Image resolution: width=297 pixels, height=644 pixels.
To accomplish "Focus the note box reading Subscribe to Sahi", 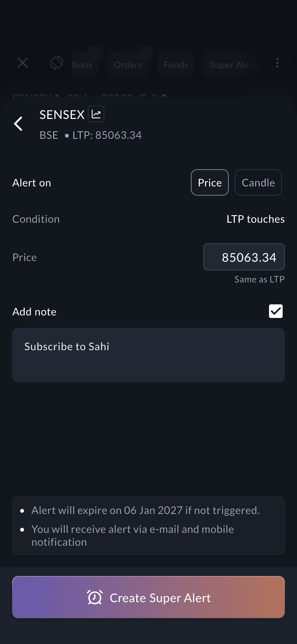I will tap(148, 355).
